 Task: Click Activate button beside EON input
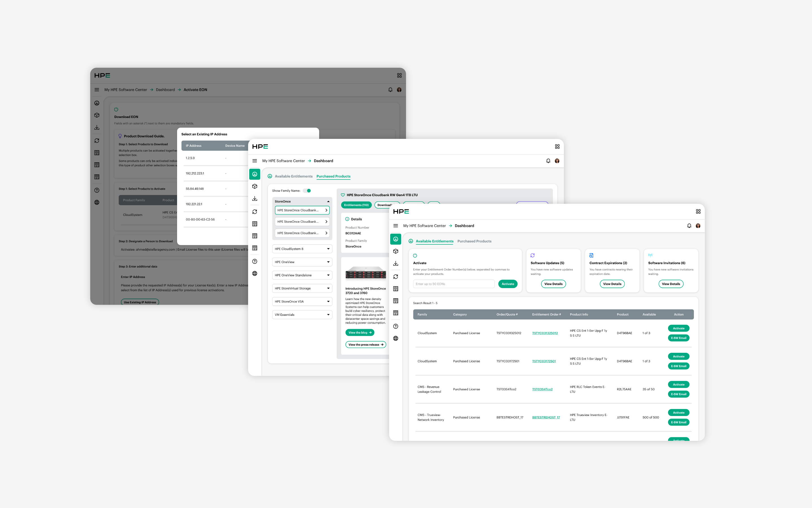[508, 284]
